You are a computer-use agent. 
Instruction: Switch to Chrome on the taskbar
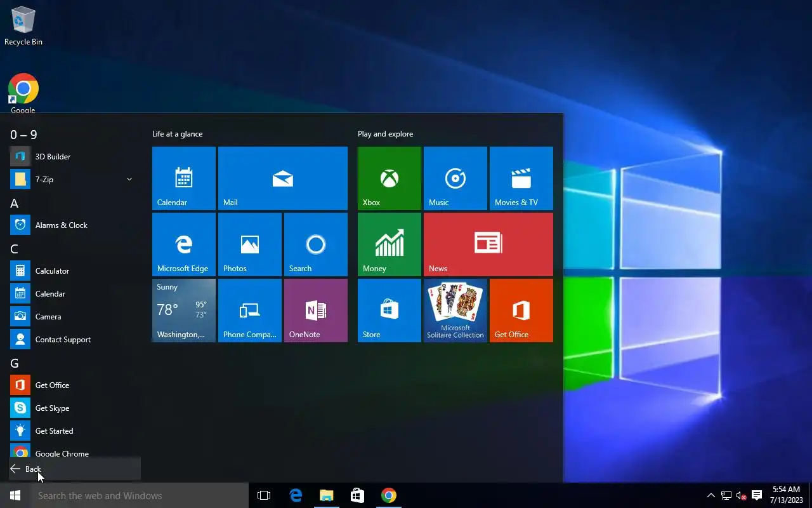389,495
